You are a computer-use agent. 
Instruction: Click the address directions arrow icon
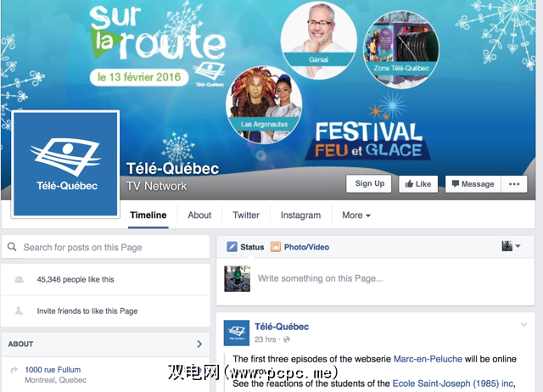[x=14, y=370]
